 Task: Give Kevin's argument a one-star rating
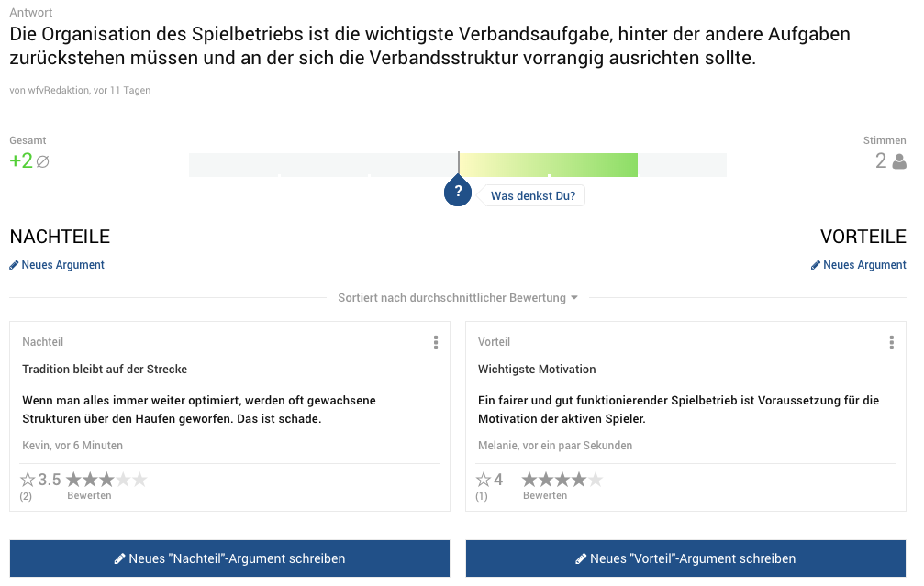(x=73, y=480)
